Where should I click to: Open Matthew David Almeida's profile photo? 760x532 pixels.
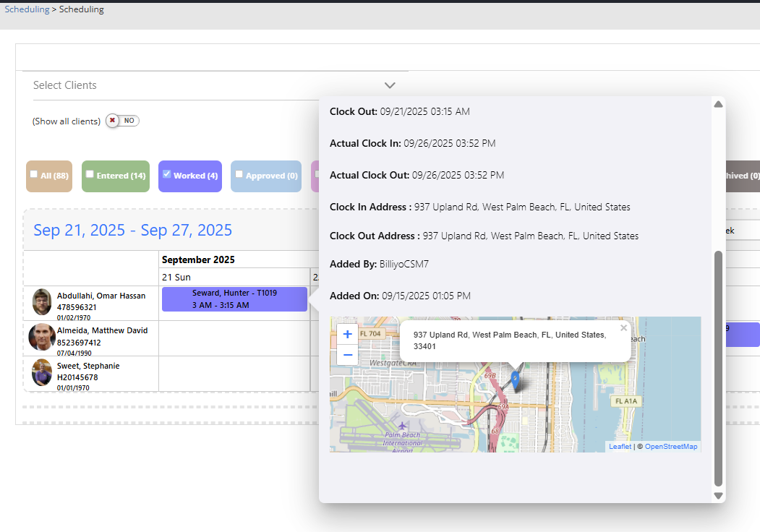[42, 338]
